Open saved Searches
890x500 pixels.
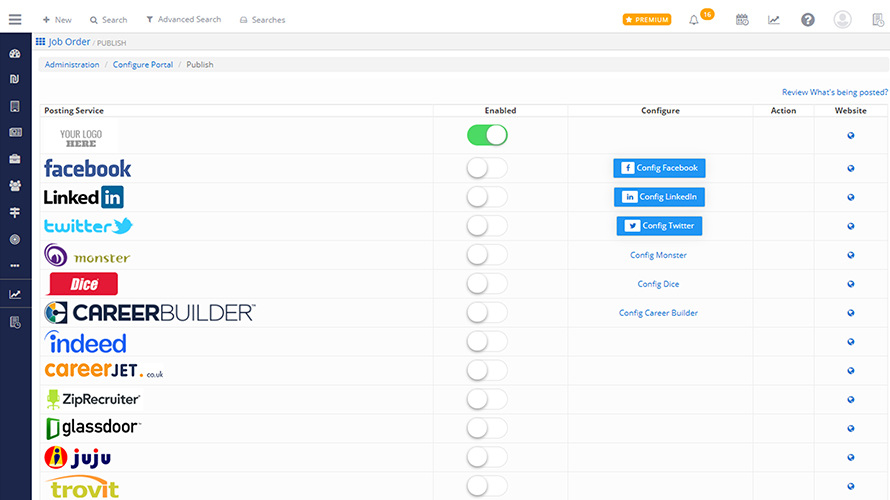tap(262, 20)
